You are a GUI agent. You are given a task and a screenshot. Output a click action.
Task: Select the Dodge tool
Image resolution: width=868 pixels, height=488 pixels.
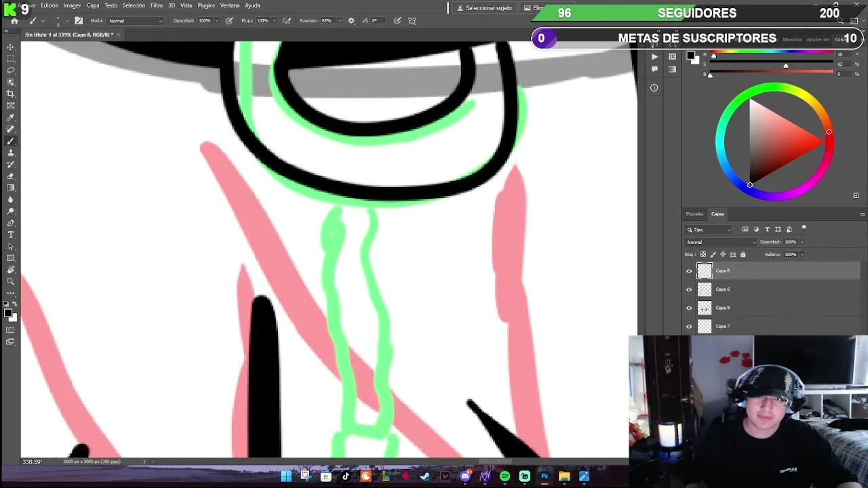pos(11,211)
